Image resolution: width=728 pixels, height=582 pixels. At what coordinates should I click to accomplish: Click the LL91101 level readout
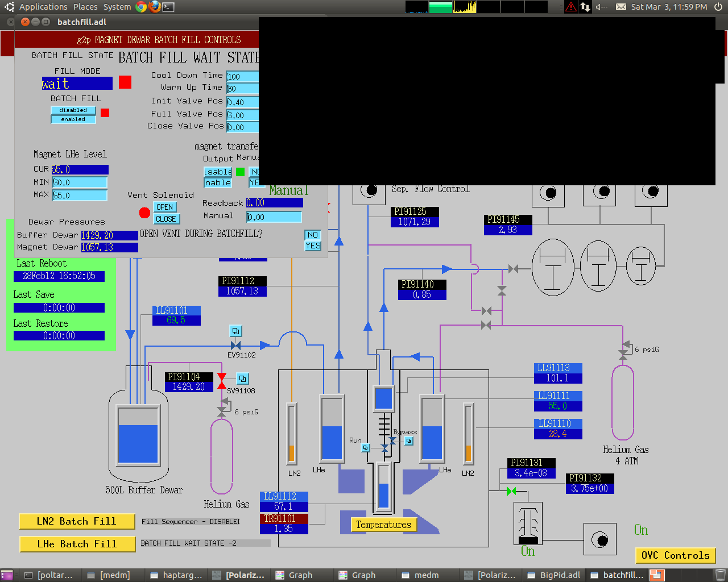point(177,315)
